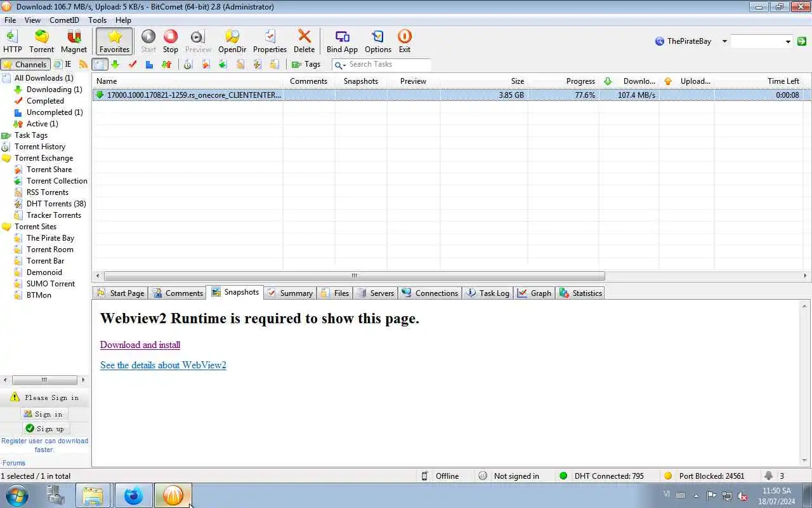
Task: Click the Offline phone status icon
Action: point(424,476)
